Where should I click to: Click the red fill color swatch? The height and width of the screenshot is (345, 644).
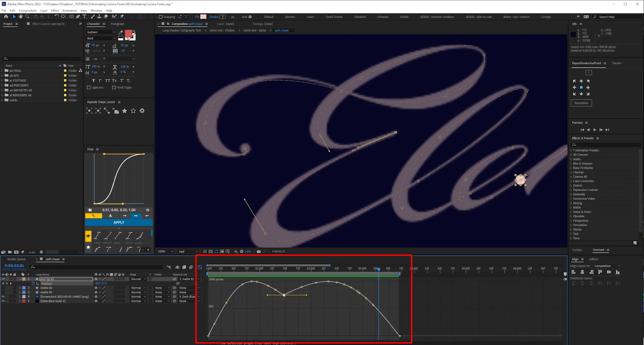[129, 33]
